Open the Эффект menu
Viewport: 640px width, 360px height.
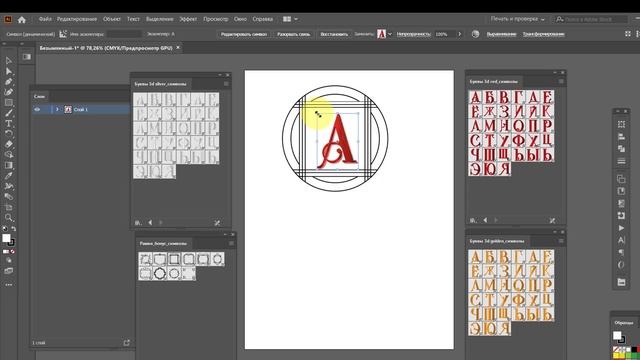(x=188, y=19)
